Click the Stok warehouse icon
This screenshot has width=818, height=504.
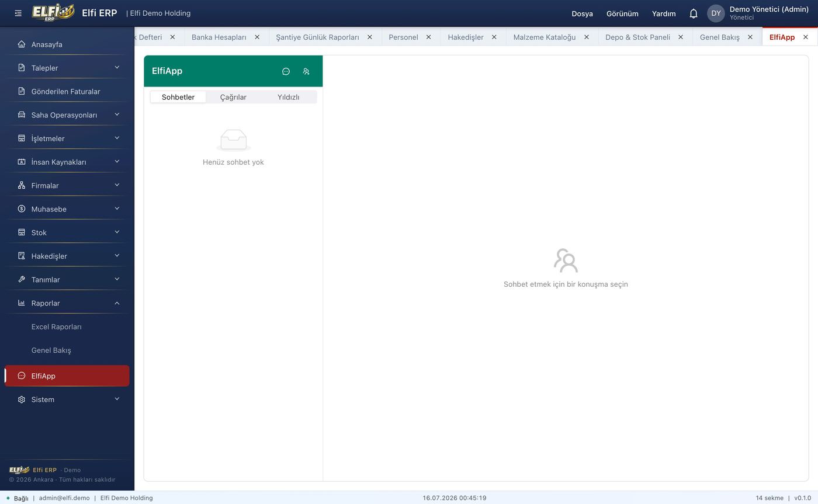(x=22, y=232)
